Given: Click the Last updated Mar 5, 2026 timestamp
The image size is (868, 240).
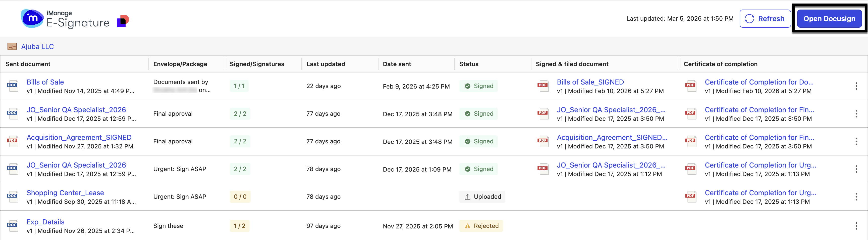Looking at the screenshot, I should pos(680,19).
